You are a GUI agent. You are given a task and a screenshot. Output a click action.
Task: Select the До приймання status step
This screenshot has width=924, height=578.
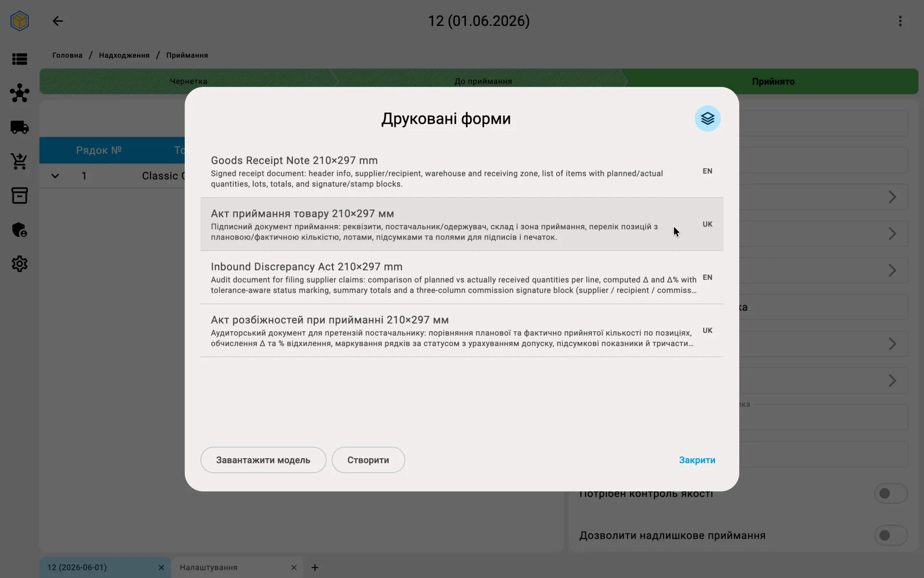coord(483,81)
